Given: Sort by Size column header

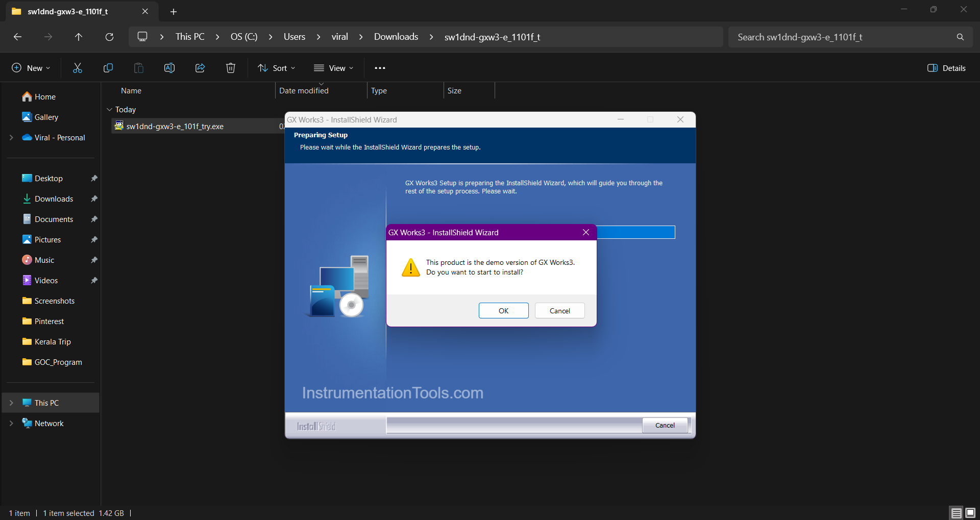Looking at the screenshot, I should 454,90.
